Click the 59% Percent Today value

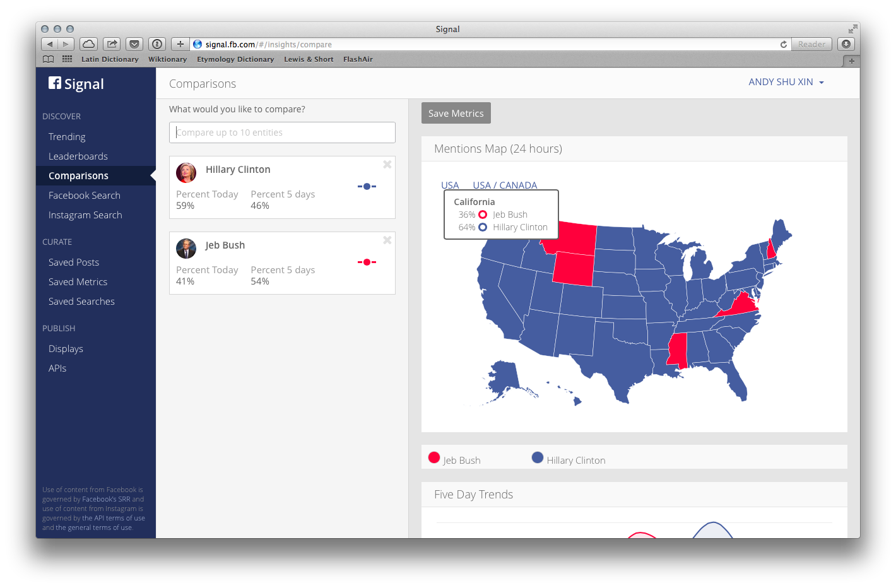(x=185, y=206)
